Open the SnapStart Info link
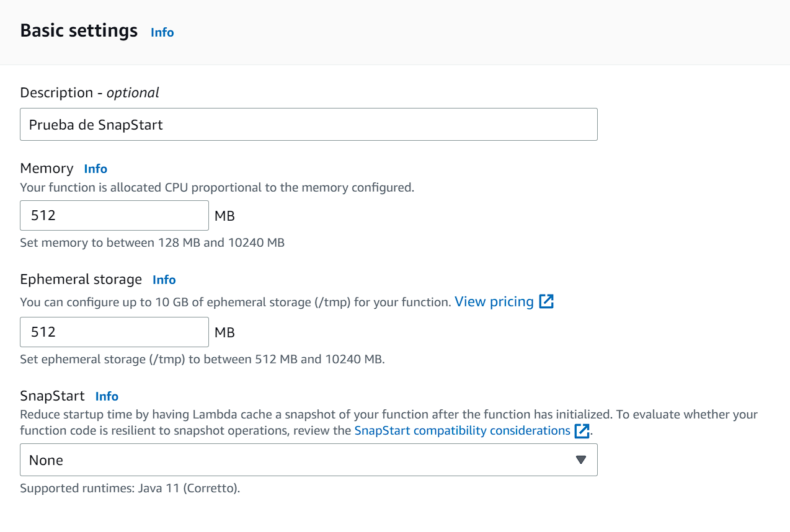The height and width of the screenshot is (532, 790). 107,396
